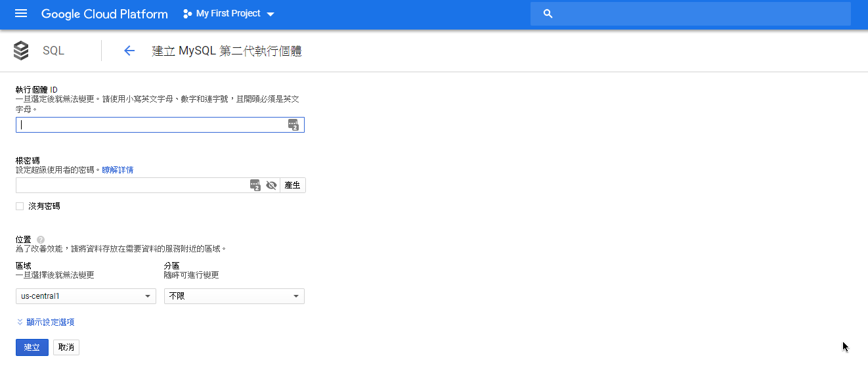Viewport: 868px width, 377px height.
Task: Click the Google Cloud Platform title
Action: (x=104, y=14)
